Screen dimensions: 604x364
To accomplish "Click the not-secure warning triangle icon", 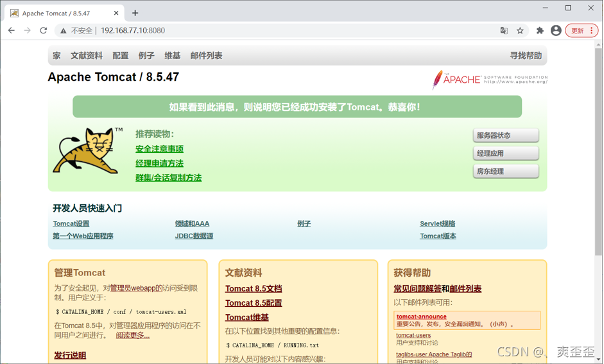I will pos(63,31).
